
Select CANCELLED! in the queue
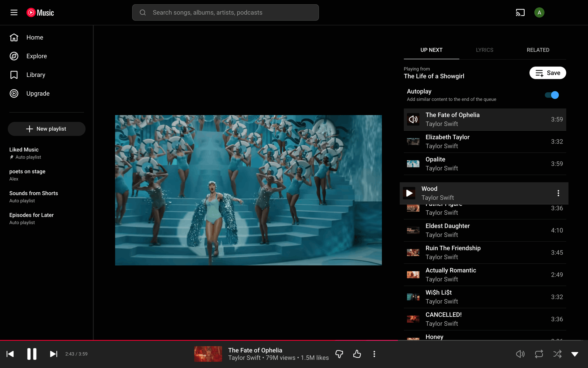click(485, 319)
